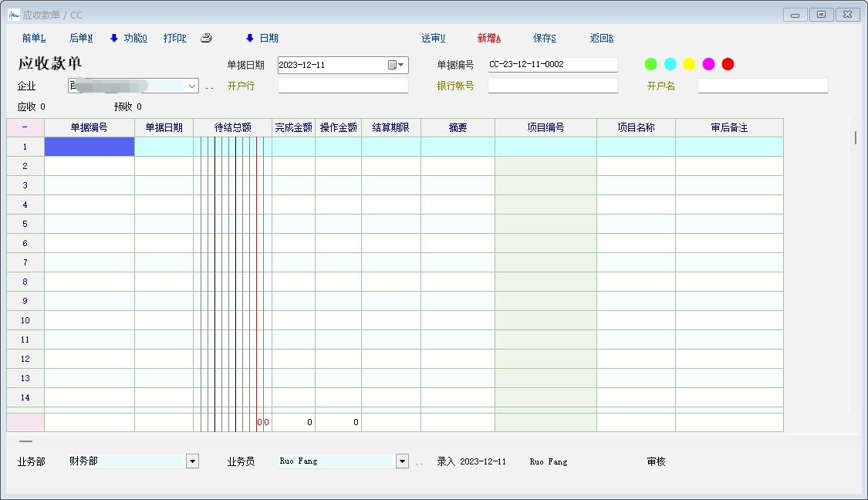Viewport: 868px width, 500px height.
Task: Click the 银行帐号 input field
Action: pos(552,86)
